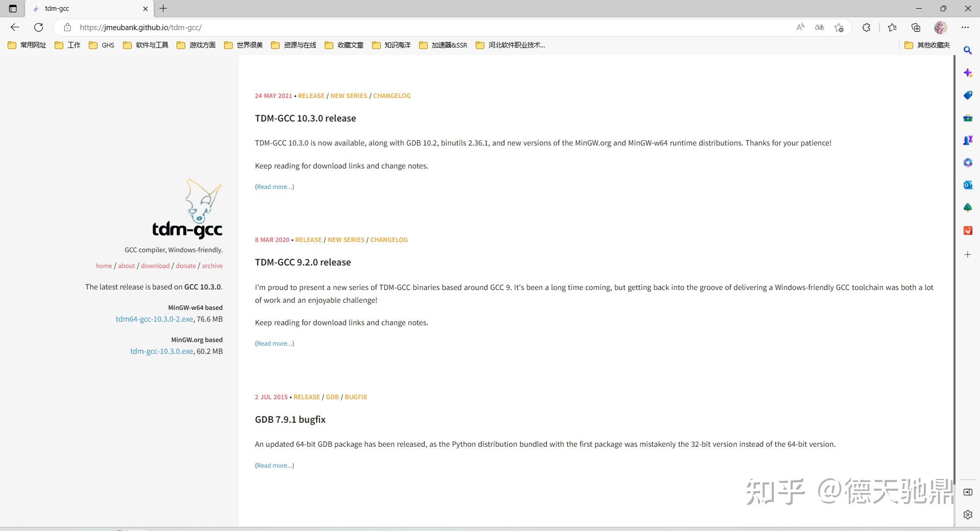Filter by GDB tag on 2015 post
Viewport: 980px width, 531px height.
[332, 397]
